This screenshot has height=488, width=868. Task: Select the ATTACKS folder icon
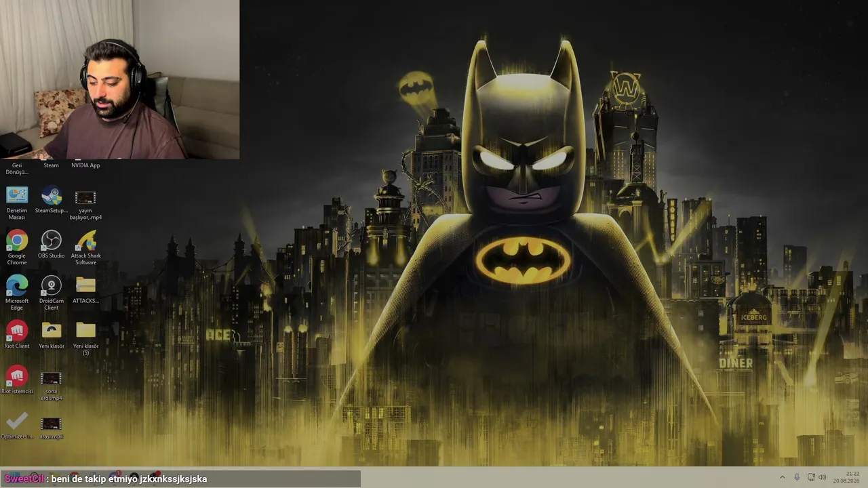pyautogui.click(x=85, y=289)
